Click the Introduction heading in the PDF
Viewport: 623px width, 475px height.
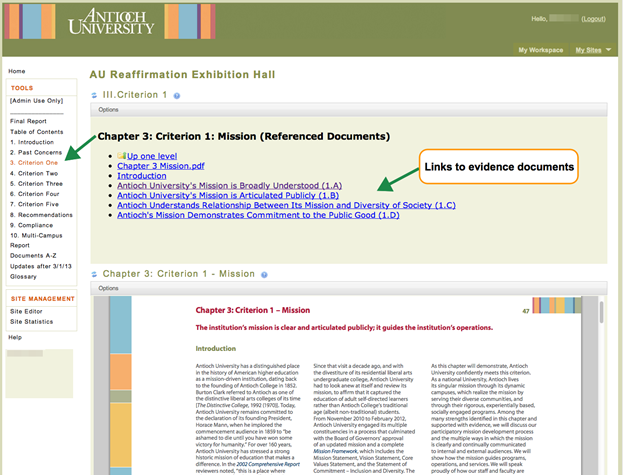click(x=215, y=348)
